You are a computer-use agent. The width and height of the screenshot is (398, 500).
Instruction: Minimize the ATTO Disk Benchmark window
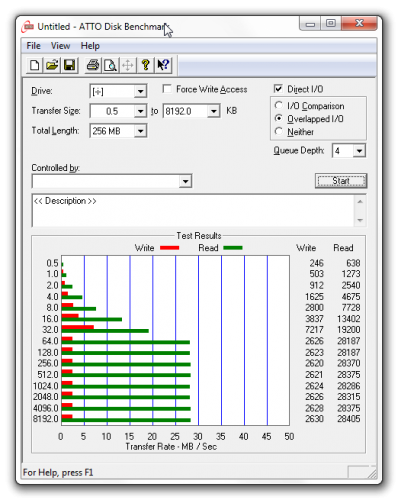[310, 24]
